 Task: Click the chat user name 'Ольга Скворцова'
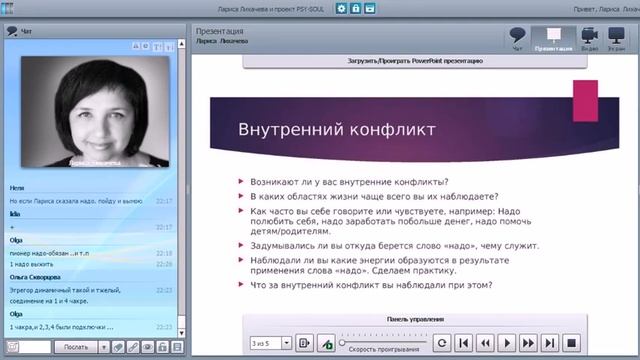[x=35, y=277]
